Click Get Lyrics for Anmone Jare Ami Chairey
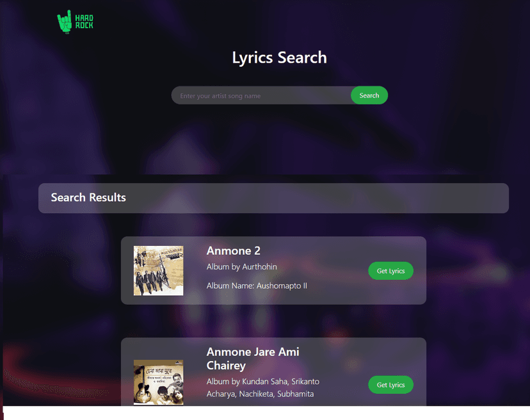The height and width of the screenshot is (420, 530). point(390,385)
